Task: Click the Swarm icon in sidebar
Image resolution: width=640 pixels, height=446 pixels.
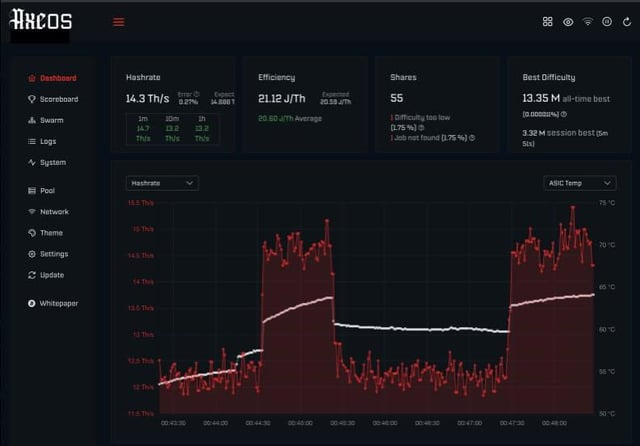Action: click(32, 120)
